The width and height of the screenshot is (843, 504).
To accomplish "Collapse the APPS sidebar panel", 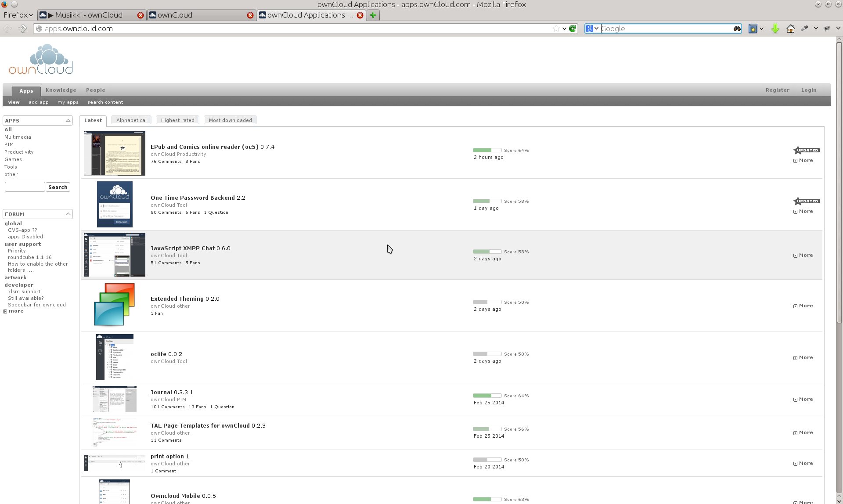I will 68,120.
